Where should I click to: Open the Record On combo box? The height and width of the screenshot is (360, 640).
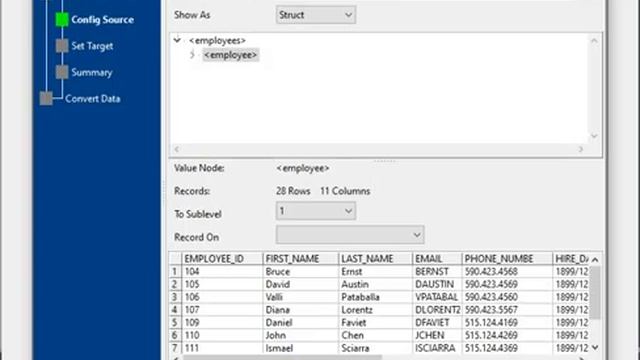click(350, 235)
